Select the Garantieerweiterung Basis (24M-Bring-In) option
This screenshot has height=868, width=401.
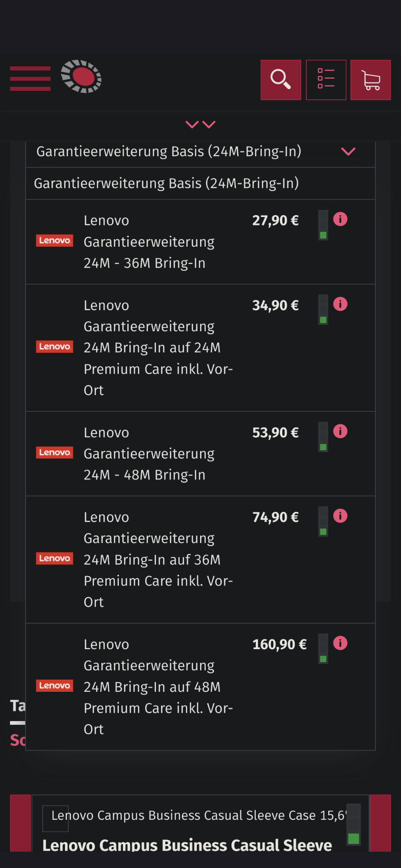point(166,184)
